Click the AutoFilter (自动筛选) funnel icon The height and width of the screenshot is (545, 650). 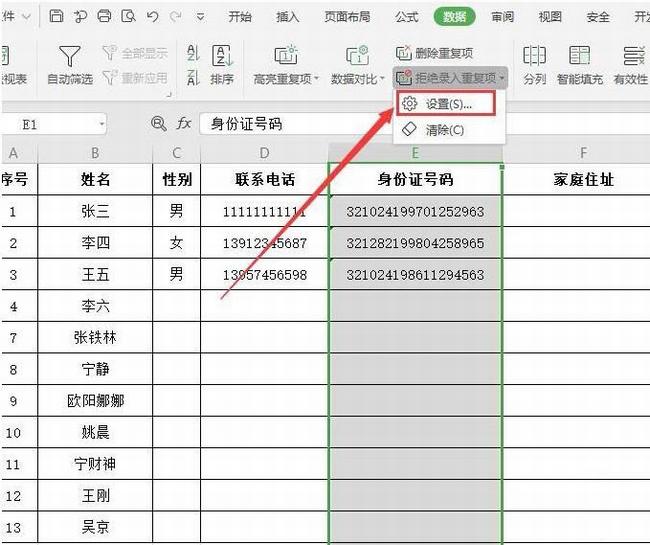70,56
